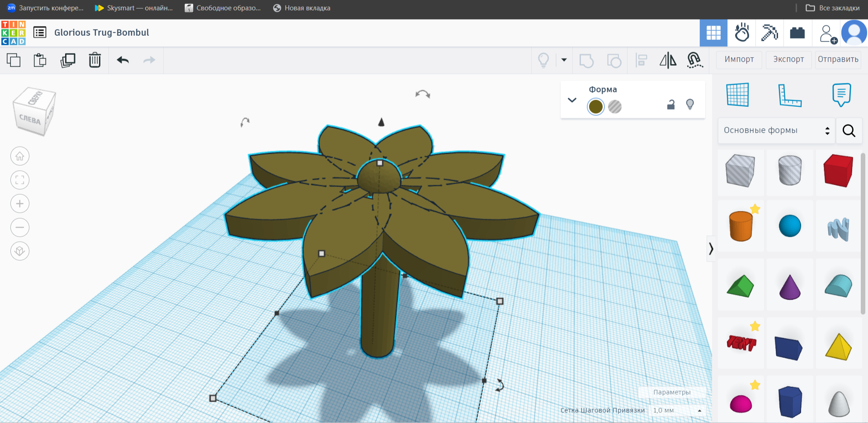The width and height of the screenshot is (868, 423).
Task: Open the Основные формы shapes dropdown
Action: pos(776,130)
